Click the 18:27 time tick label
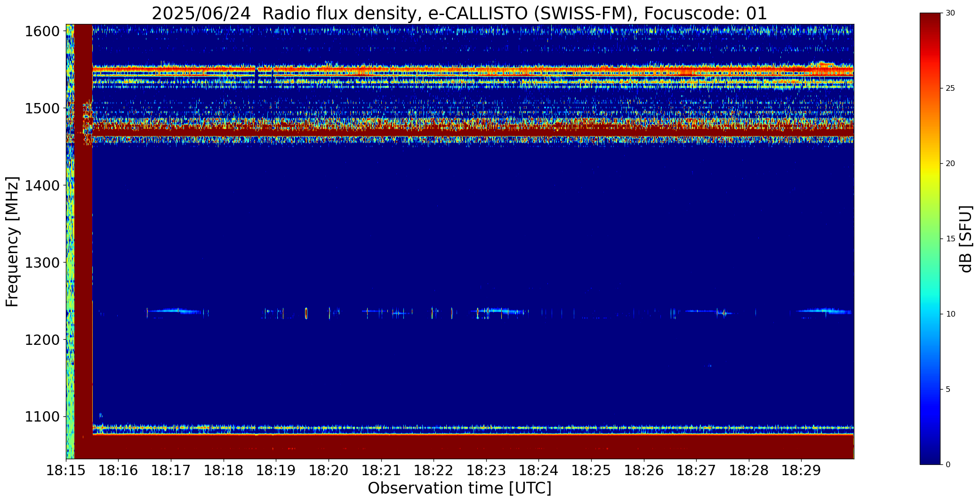The width and height of the screenshot is (980, 502). point(697,470)
